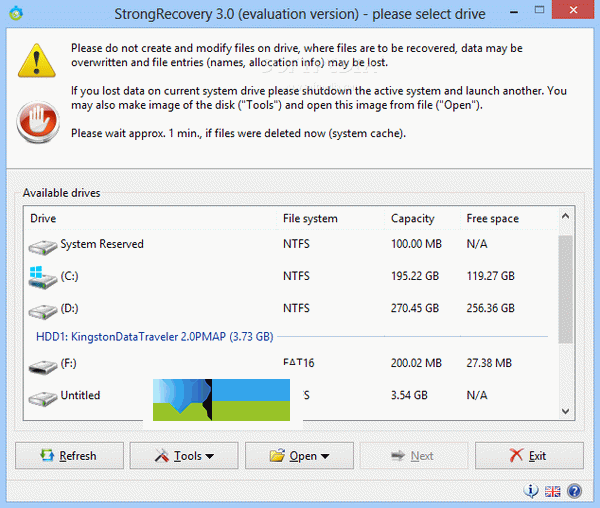Close the StrongRecovery window
Screen dimensions: 600x508
573,10
